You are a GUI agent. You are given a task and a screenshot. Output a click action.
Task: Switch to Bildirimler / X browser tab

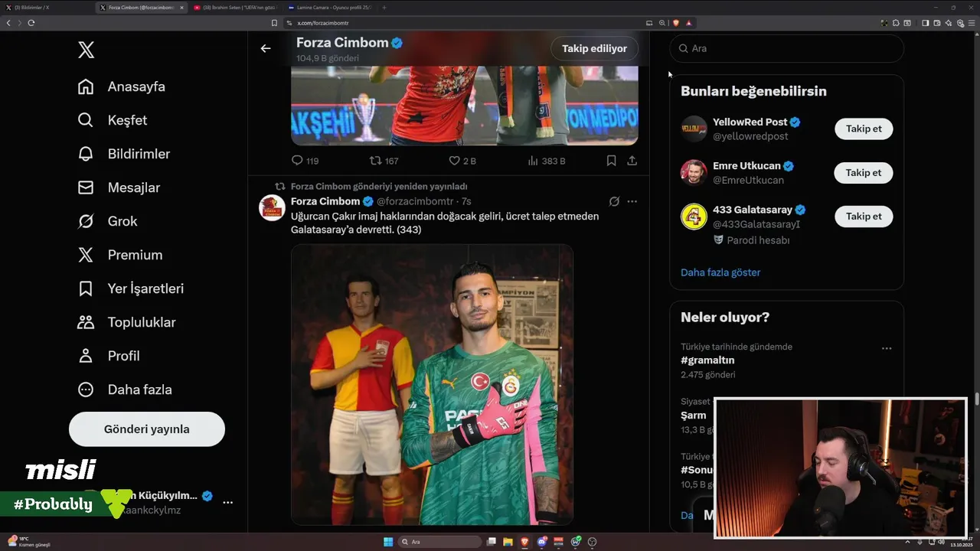point(47,8)
